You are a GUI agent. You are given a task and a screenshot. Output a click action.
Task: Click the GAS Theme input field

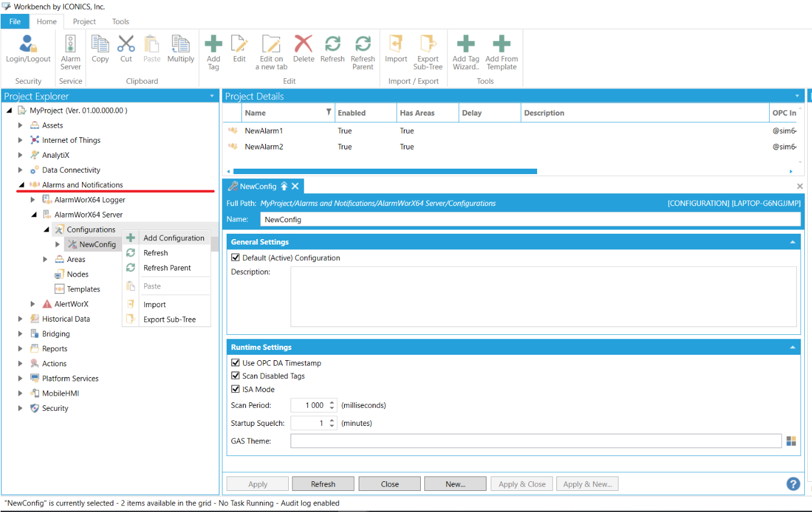pos(536,442)
